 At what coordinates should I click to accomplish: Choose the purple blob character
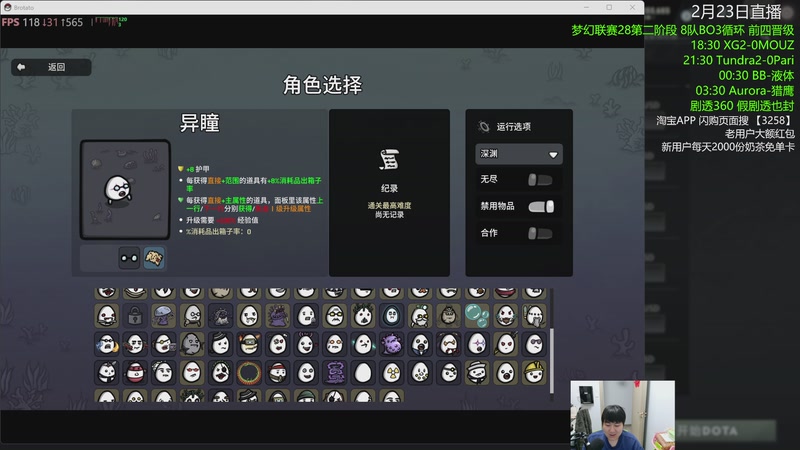391,344
